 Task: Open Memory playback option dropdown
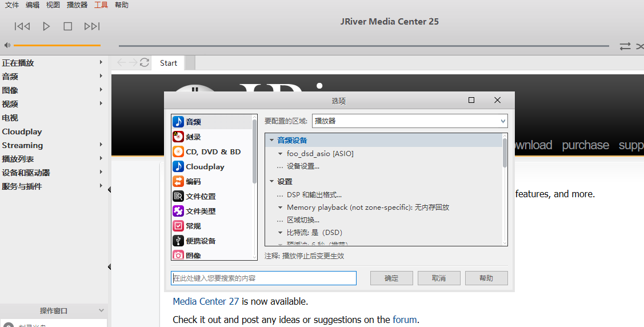point(280,208)
